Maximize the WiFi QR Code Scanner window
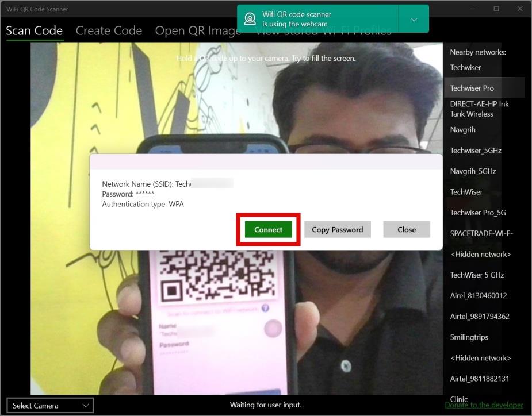 (496, 9)
